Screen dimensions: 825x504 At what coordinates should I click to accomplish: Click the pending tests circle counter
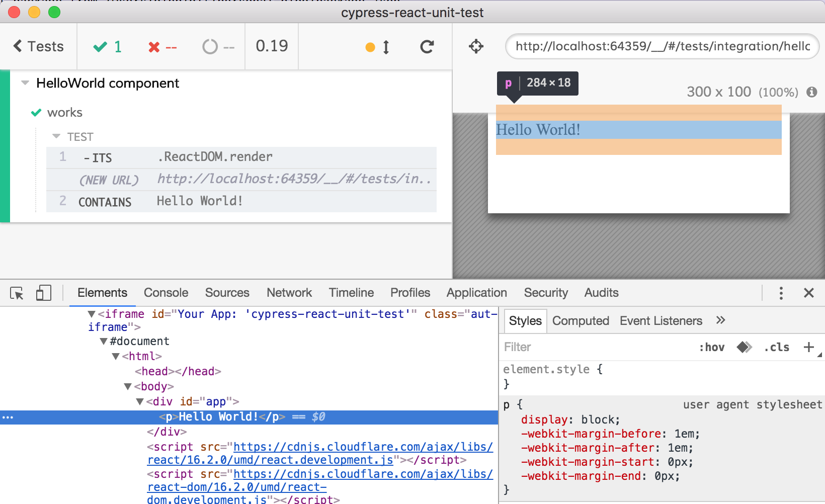(218, 47)
